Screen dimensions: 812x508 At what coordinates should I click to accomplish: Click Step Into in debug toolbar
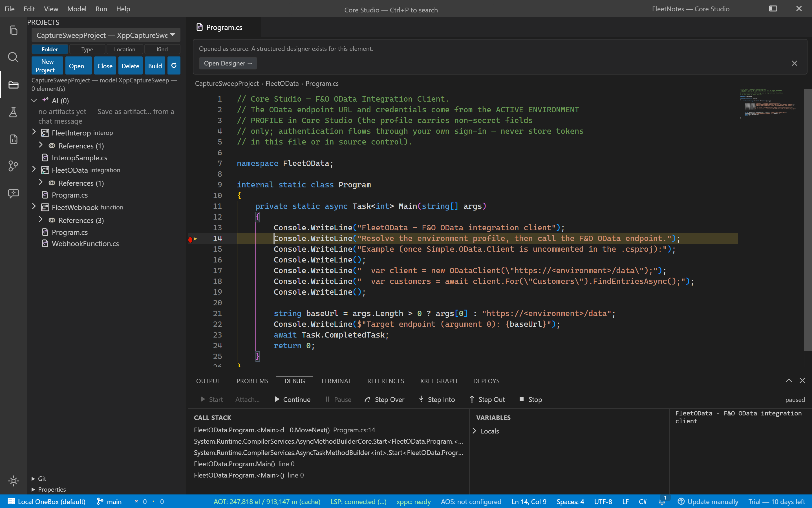[437, 399]
